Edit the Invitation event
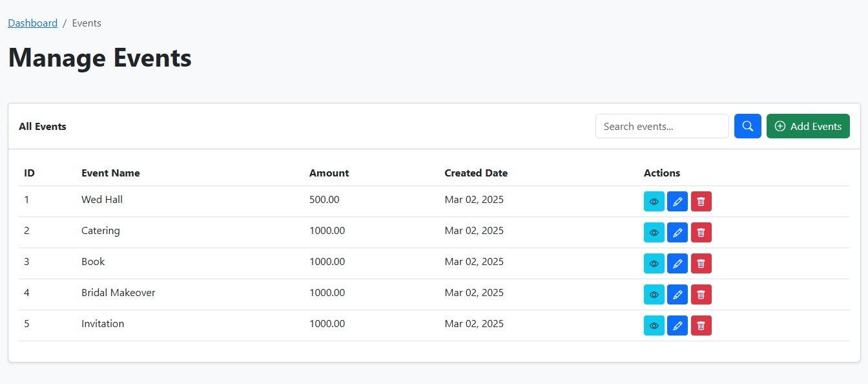868x384 pixels. point(677,326)
